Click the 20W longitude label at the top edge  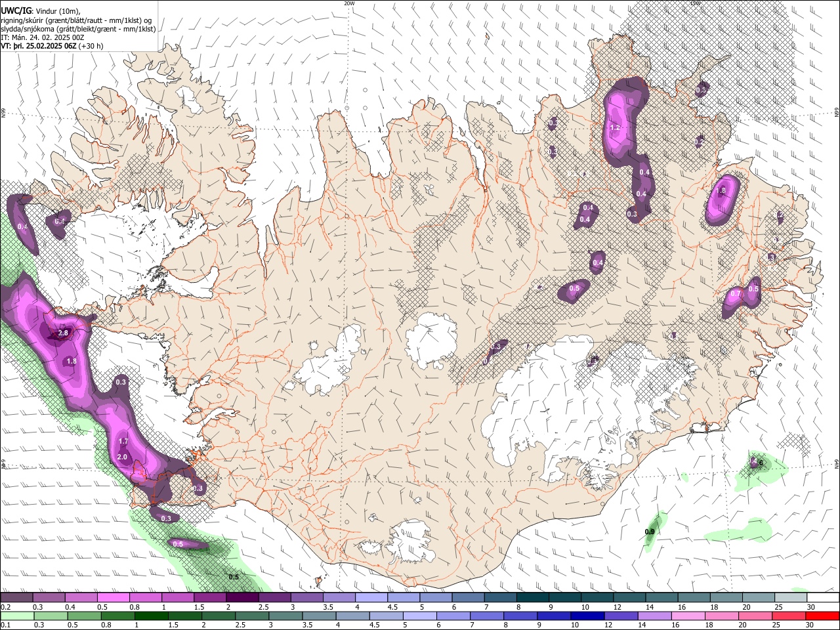click(349, 3)
